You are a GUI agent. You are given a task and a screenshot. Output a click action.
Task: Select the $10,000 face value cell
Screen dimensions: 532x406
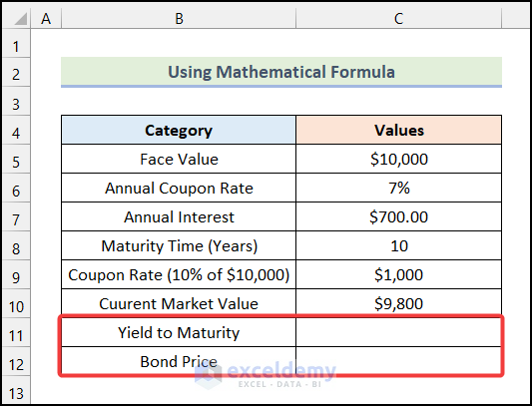[x=398, y=159]
